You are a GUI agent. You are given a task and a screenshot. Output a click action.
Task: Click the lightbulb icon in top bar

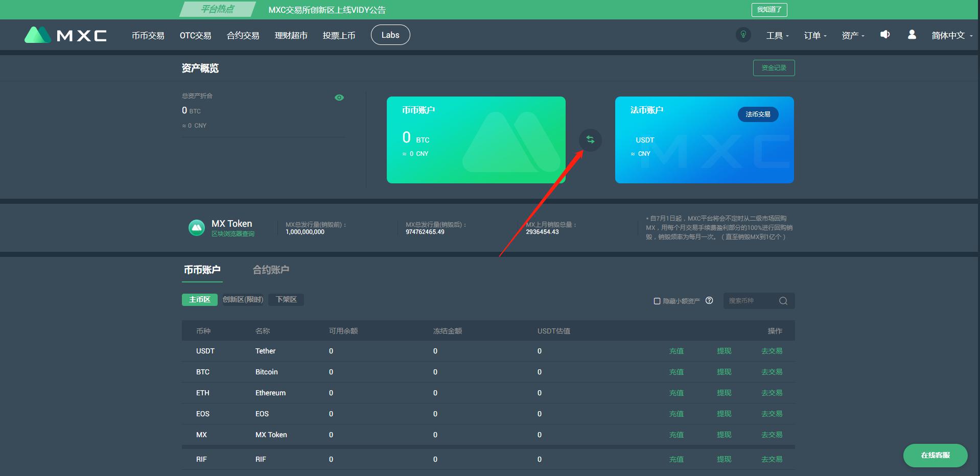pos(743,35)
